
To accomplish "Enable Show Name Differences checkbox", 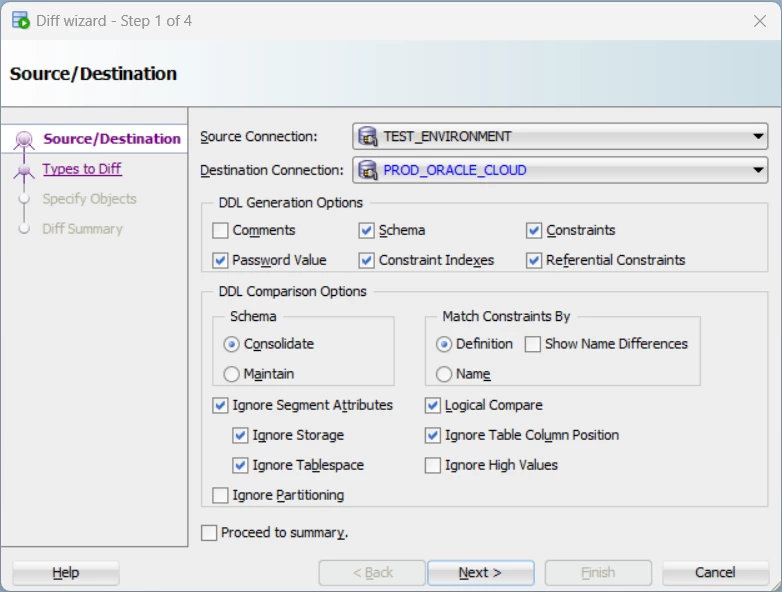I will (x=533, y=344).
